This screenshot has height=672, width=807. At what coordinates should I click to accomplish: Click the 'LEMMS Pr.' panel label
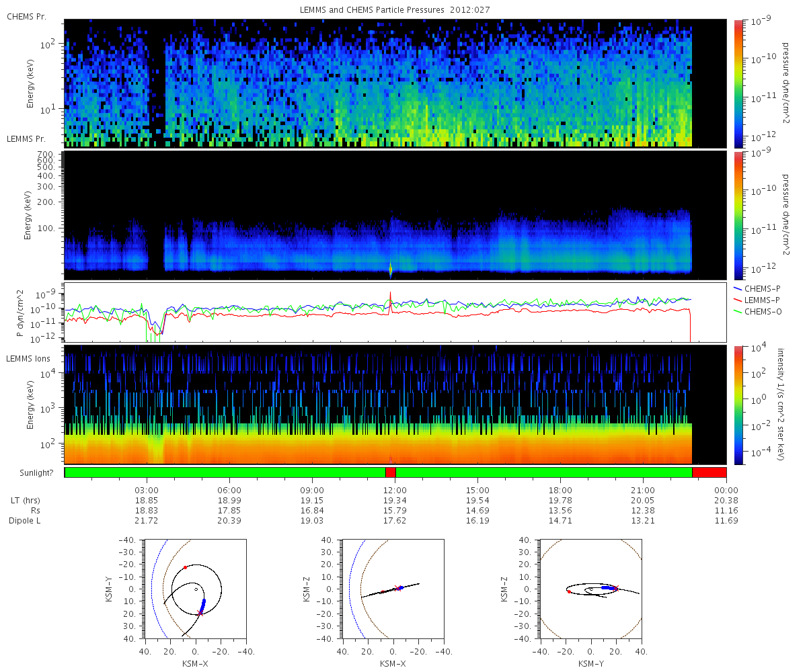tap(26, 139)
